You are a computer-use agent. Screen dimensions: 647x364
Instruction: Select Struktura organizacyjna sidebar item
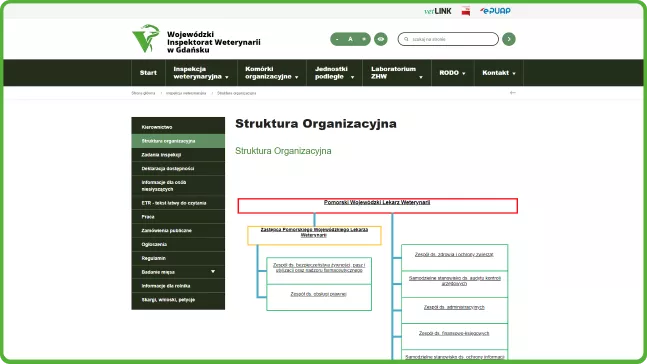click(178, 141)
